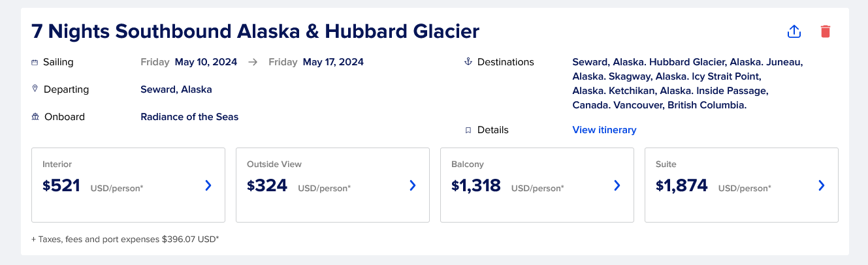This screenshot has height=265, width=868.
Task: Click the anchor icon beside Destinations
Action: click(x=468, y=62)
